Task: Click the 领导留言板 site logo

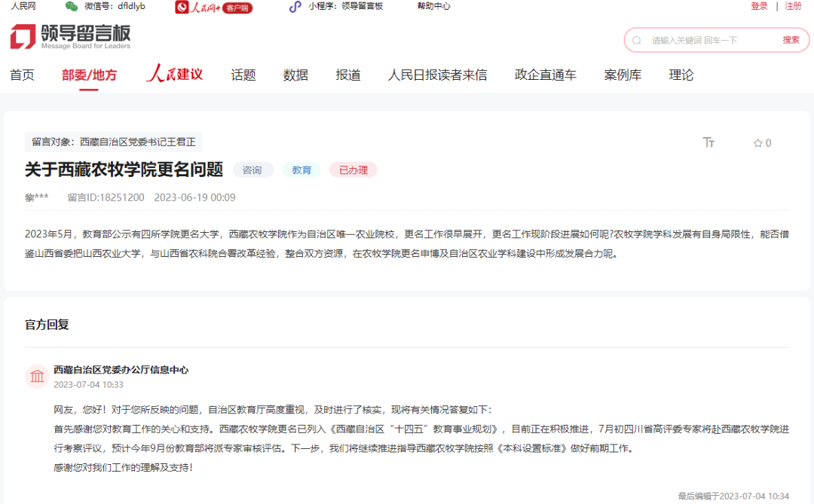Action: [70, 36]
